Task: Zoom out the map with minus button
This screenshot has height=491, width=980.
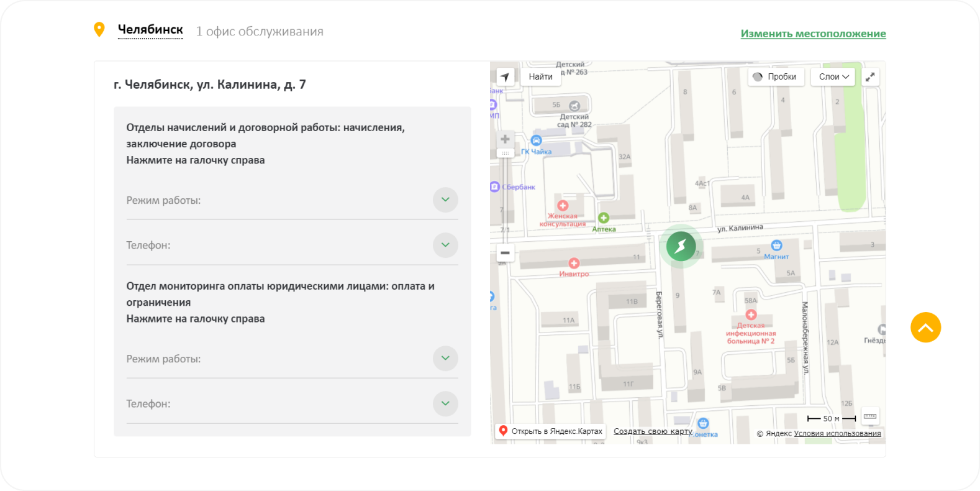Action: [x=505, y=252]
